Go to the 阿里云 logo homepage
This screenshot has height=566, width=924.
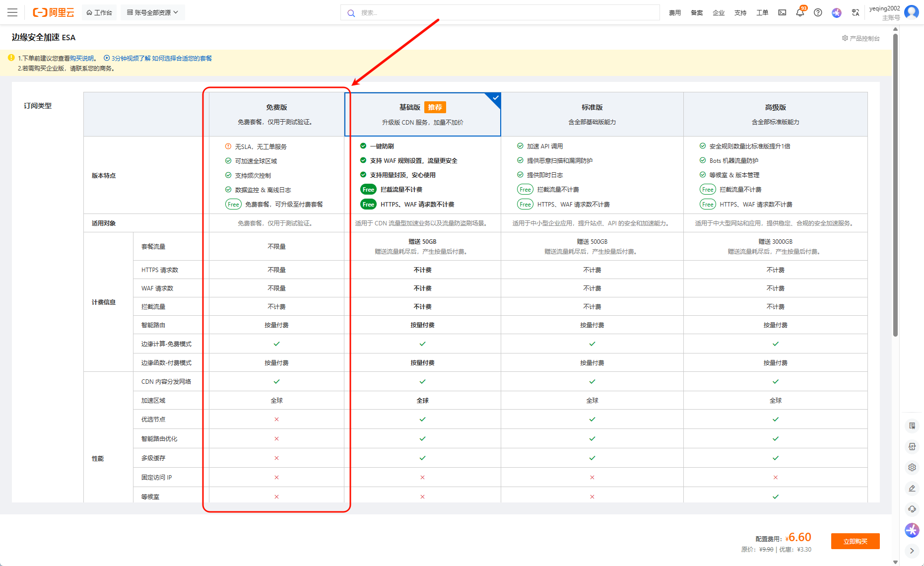pos(54,12)
